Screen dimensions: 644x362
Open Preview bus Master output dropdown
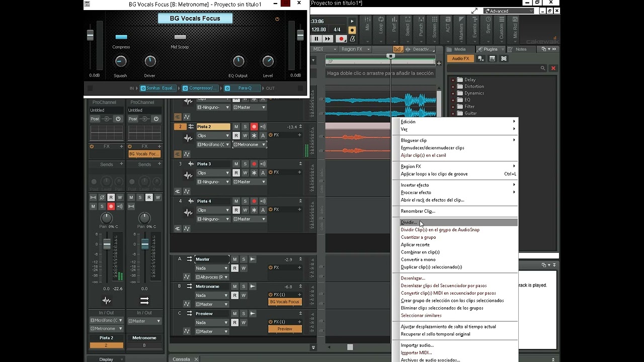tap(212, 331)
